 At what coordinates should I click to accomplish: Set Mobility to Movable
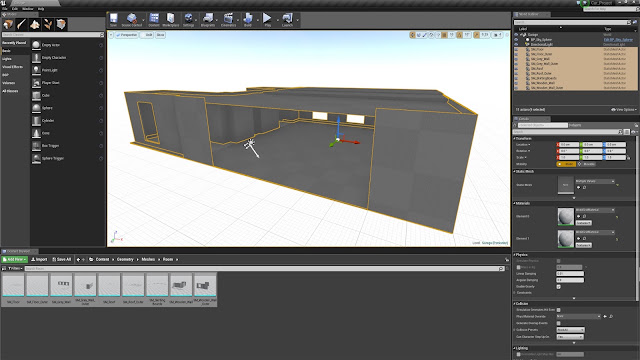click(587, 164)
